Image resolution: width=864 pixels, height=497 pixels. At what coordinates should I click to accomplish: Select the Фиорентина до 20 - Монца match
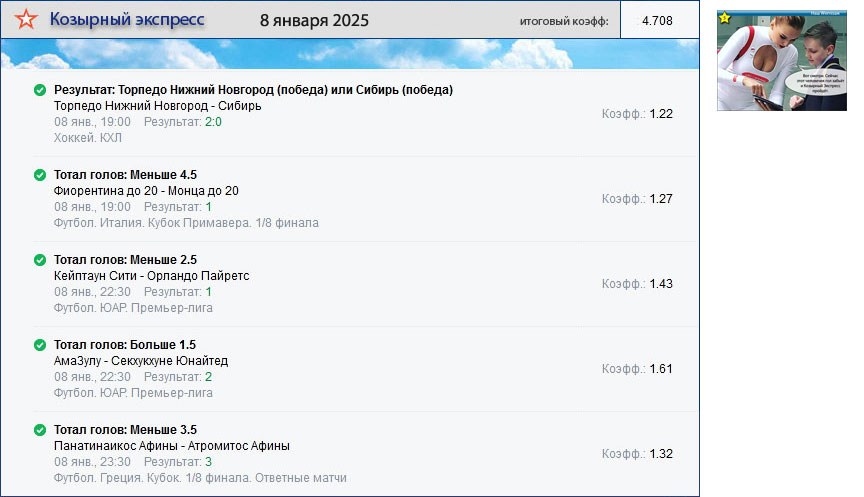(x=146, y=191)
